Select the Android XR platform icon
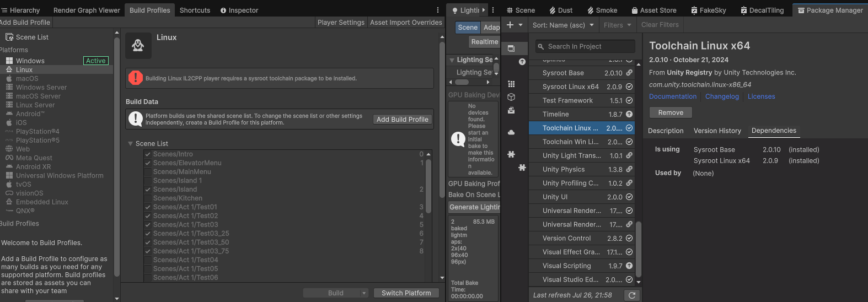This screenshot has height=302, width=868. coord(9,167)
